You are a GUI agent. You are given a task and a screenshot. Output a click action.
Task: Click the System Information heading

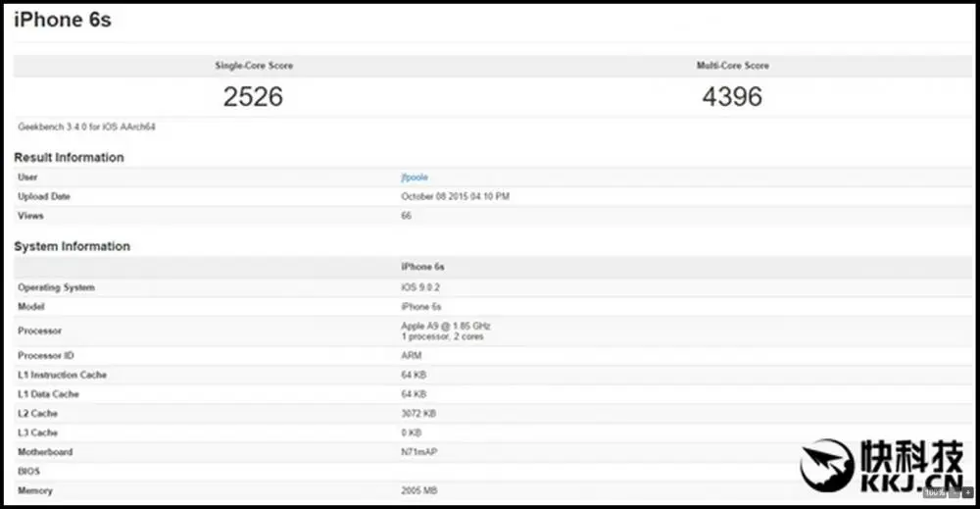tap(72, 246)
